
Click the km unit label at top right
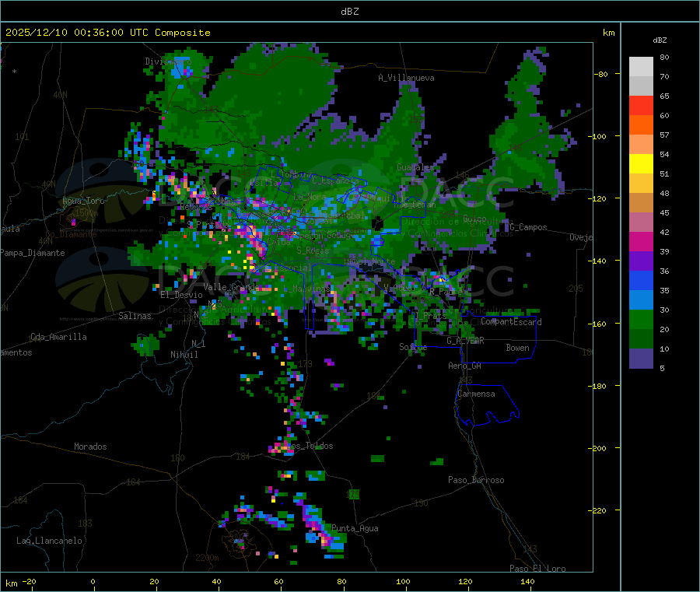(608, 33)
